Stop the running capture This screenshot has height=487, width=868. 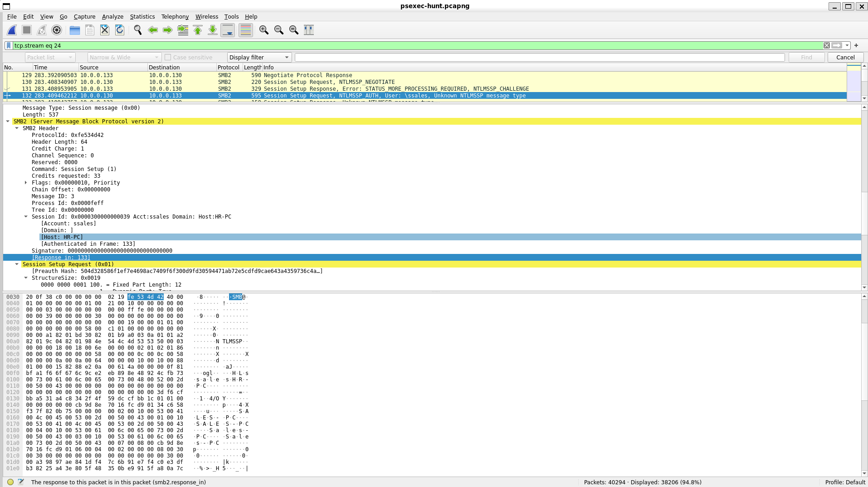click(27, 30)
